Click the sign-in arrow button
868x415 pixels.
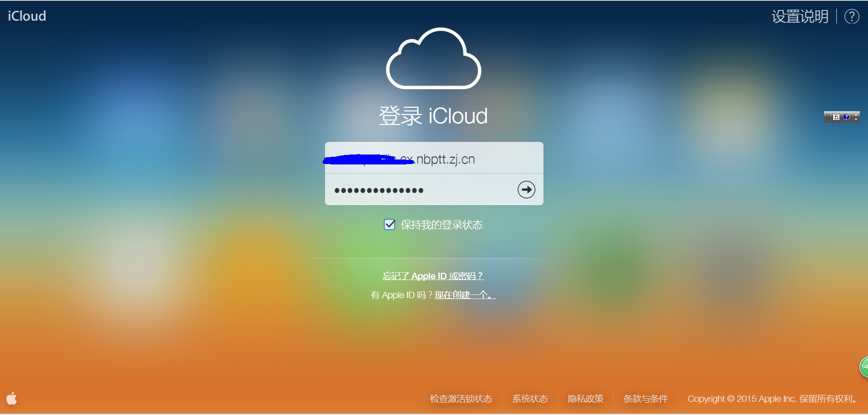(x=526, y=189)
